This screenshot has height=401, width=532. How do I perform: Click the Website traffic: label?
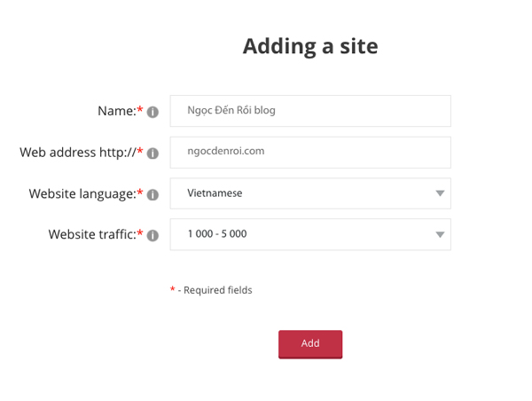click(91, 234)
